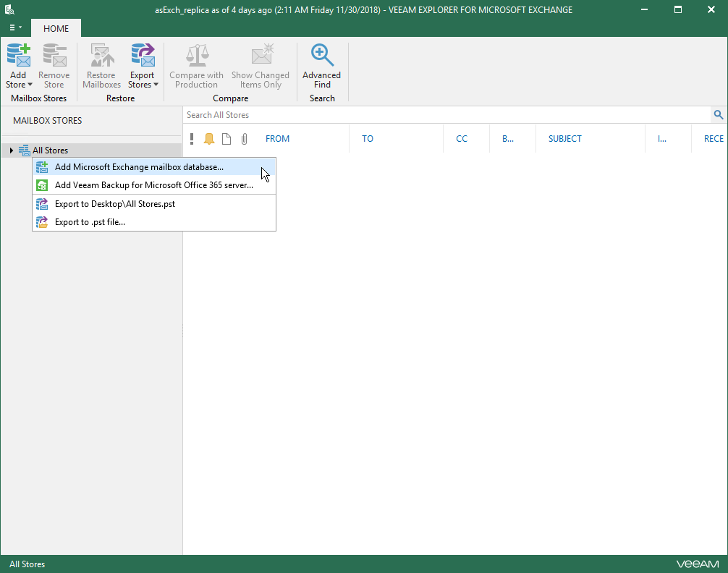Sort by the item type page column
This screenshot has width=728, height=573.
coord(227,138)
